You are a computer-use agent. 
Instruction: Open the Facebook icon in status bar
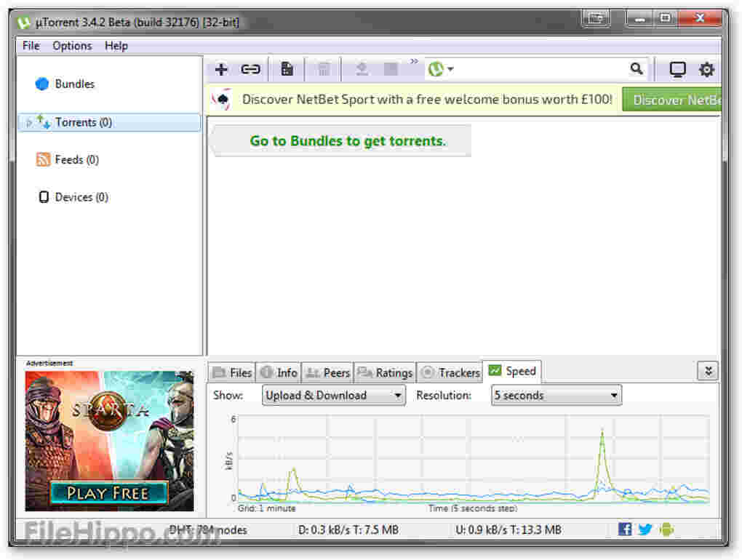click(x=625, y=529)
